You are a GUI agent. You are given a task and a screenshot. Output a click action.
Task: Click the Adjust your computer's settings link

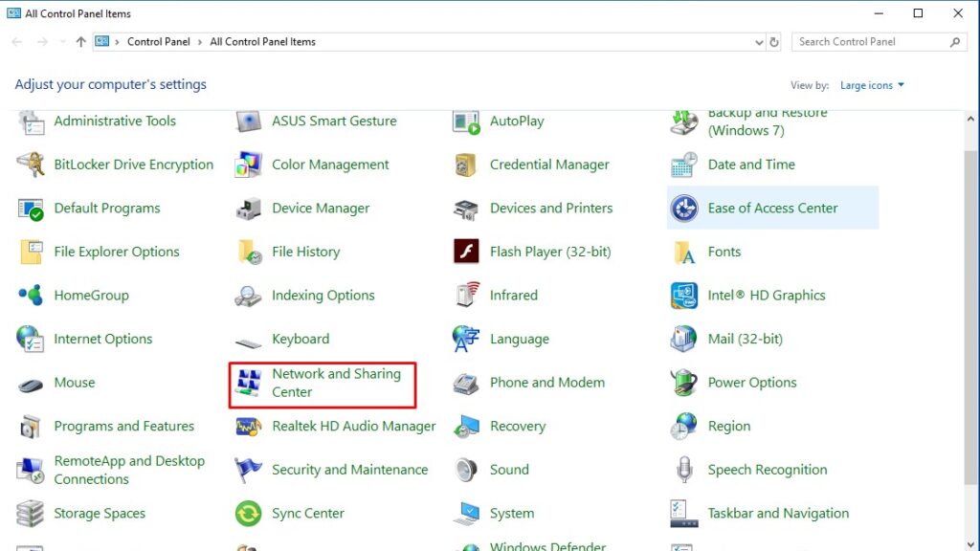tap(111, 84)
